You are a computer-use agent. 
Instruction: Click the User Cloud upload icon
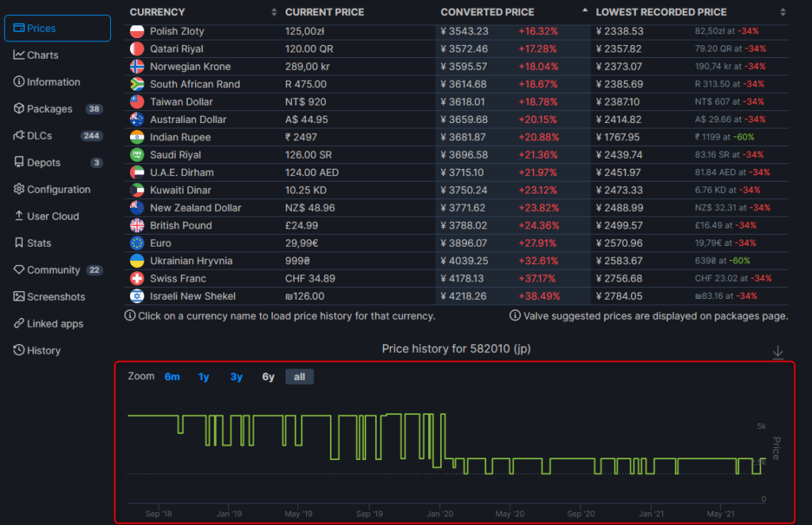[x=19, y=217]
